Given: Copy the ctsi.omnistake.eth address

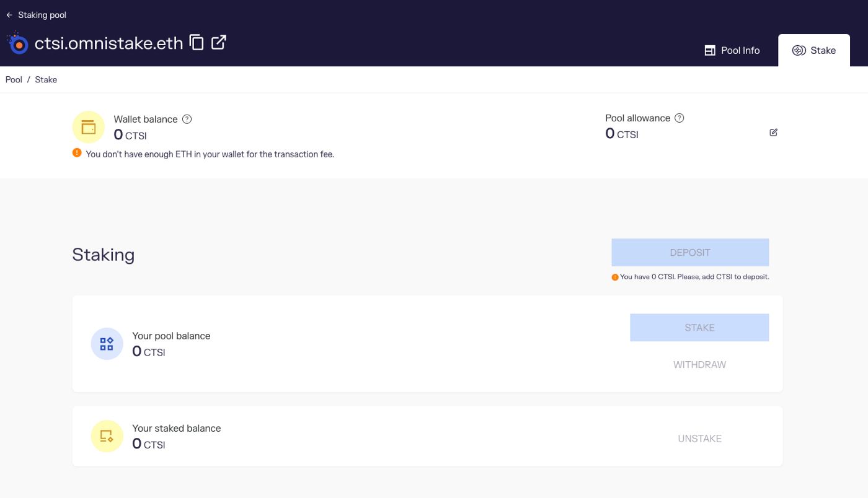Looking at the screenshot, I should coord(197,43).
